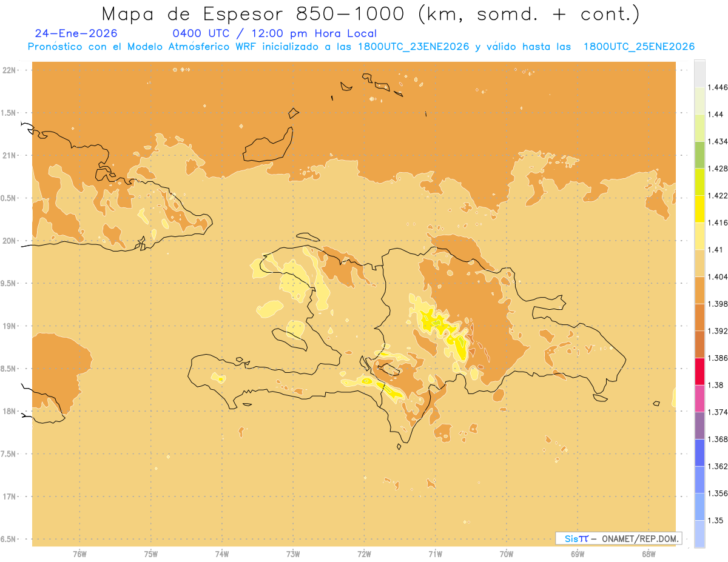Click the legend value '1.356'
The image size is (728, 562).
[x=718, y=493]
